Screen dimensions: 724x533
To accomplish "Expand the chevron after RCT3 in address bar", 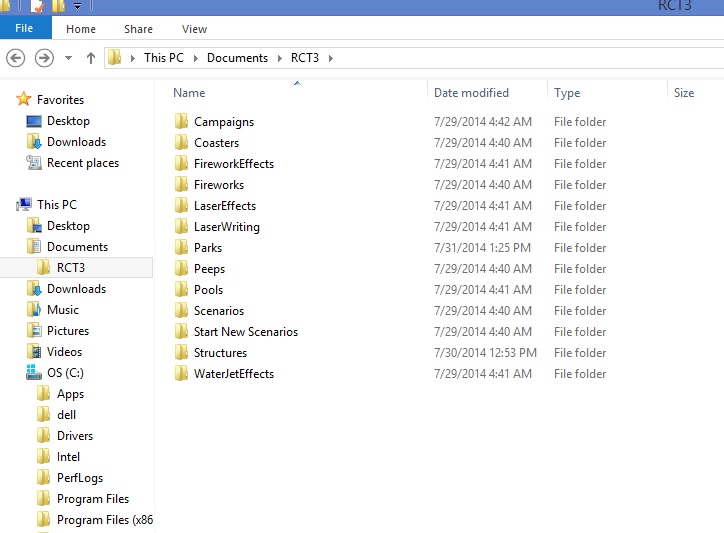I will tap(330, 58).
